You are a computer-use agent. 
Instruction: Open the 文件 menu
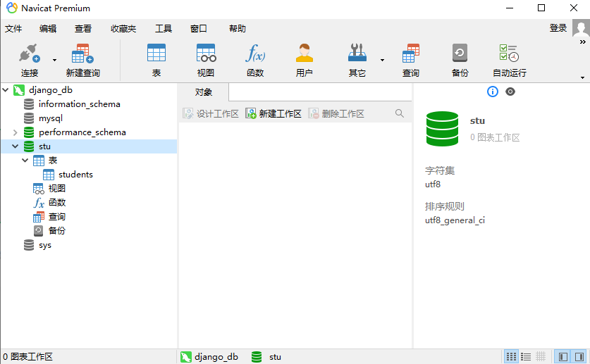pyautogui.click(x=13, y=29)
